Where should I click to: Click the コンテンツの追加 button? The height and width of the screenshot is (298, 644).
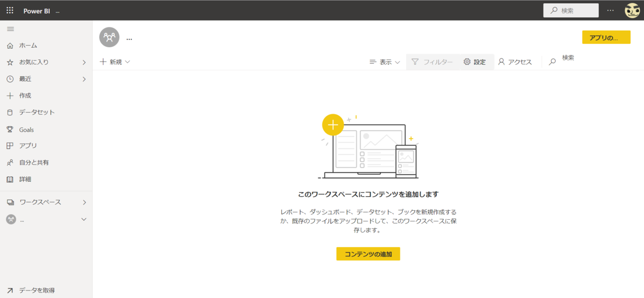pyautogui.click(x=368, y=254)
